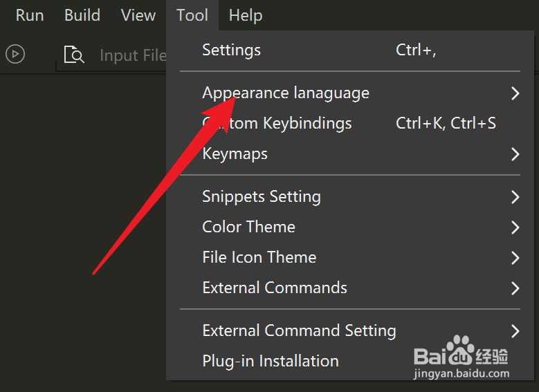Viewport: 539px width, 392px height.
Task: Choose Custom Keybindings menu entry
Action: click(x=277, y=124)
